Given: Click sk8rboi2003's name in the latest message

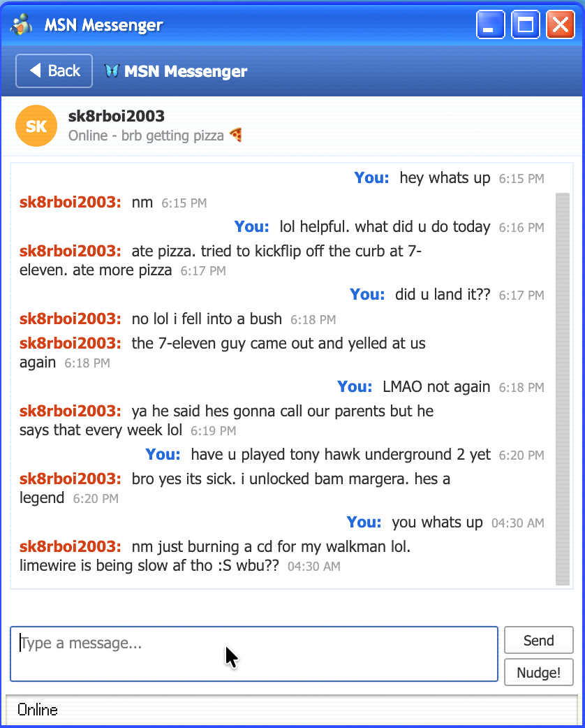Looking at the screenshot, I should (70, 546).
